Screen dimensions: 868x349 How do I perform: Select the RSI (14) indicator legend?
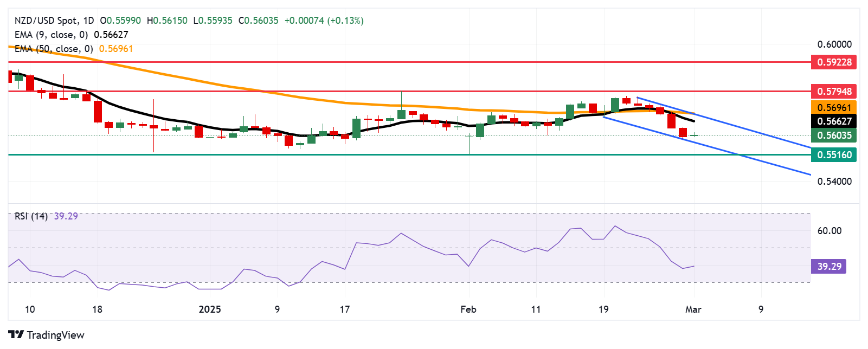[31, 216]
